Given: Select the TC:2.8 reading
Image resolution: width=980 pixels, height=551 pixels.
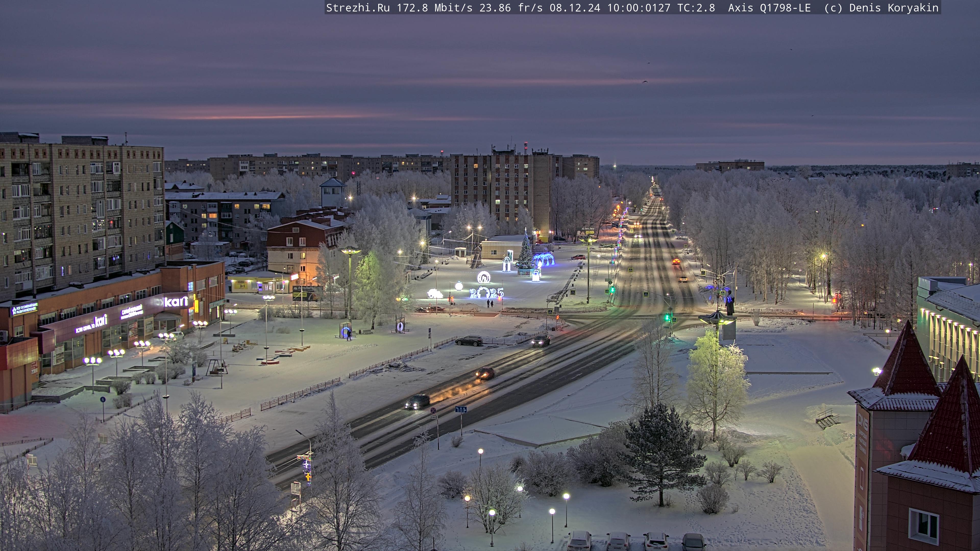Looking at the screenshot, I should [x=696, y=8].
